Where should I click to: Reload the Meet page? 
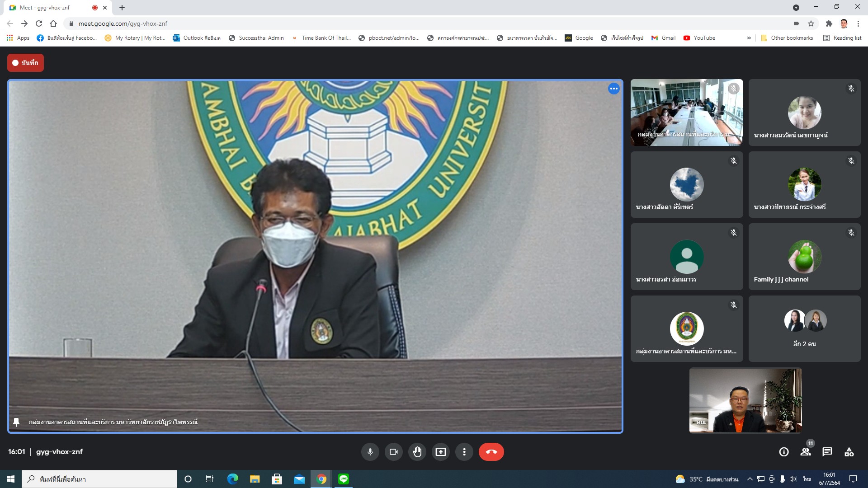39,23
